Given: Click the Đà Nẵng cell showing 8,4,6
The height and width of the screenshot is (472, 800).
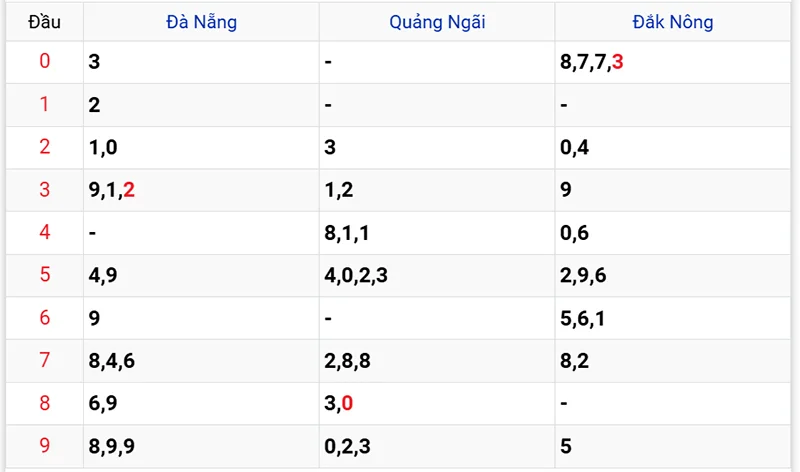Looking at the screenshot, I should 113,361.
